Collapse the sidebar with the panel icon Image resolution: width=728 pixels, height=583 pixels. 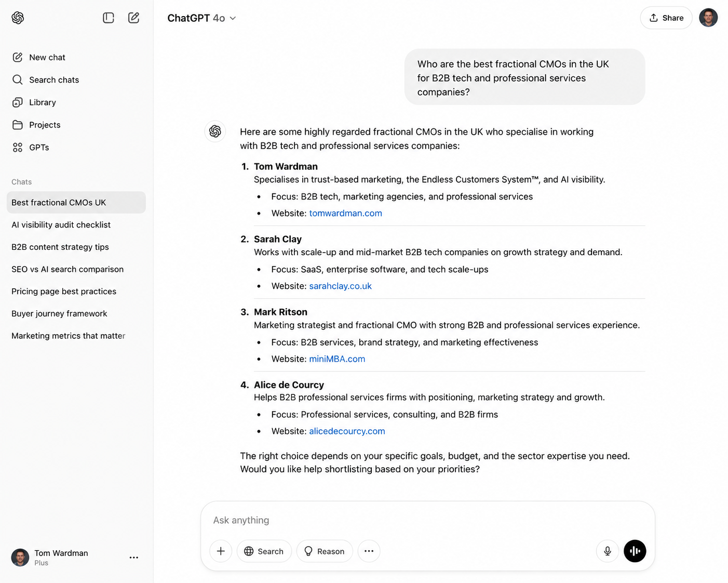point(109,18)
